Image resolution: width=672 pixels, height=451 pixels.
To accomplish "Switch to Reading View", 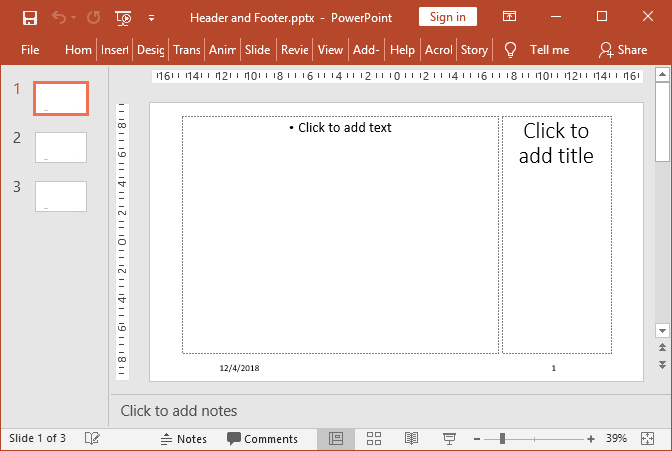I will [x=411, y=438].
